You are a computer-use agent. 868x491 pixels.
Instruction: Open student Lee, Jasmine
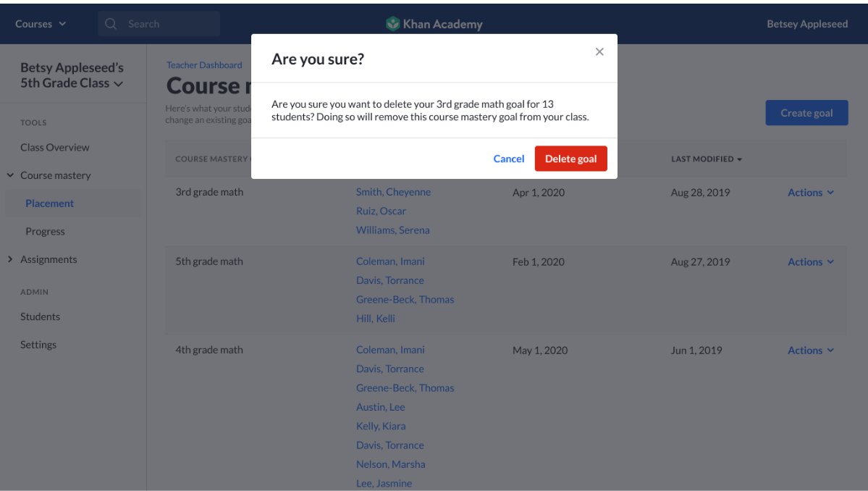[x=384, y=483]
